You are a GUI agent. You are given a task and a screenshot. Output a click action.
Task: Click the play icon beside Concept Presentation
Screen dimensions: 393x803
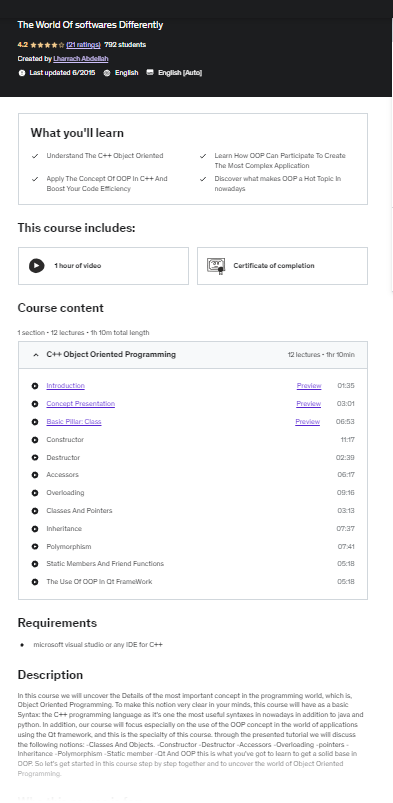tap(35, 404)
